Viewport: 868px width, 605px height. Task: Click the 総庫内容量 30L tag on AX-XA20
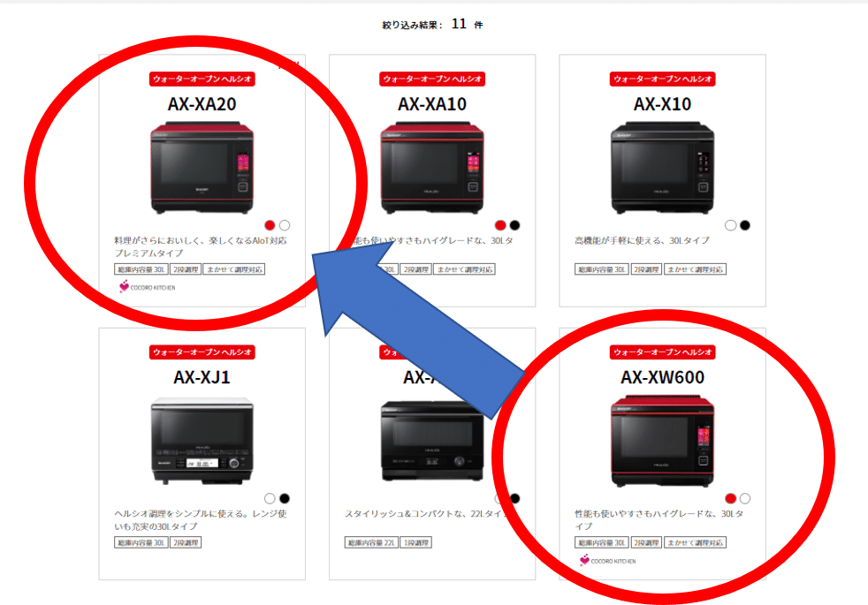click(x=141, y=269)
